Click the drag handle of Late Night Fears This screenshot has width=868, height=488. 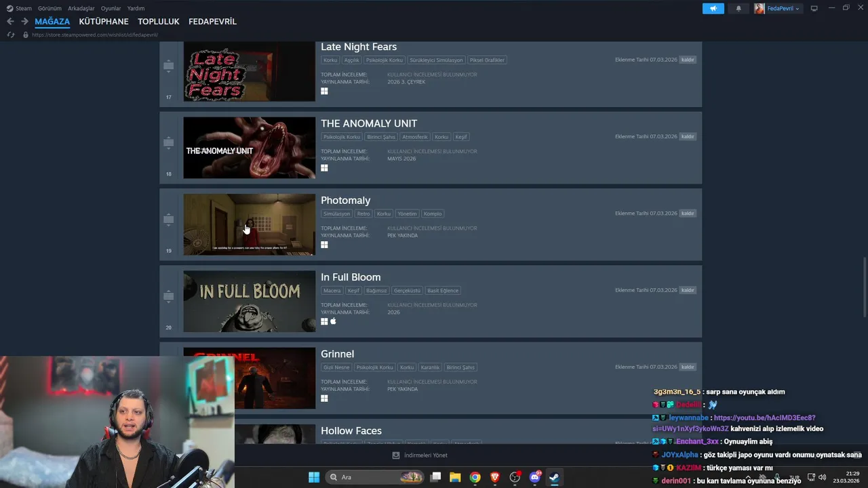tap(169, 66)
